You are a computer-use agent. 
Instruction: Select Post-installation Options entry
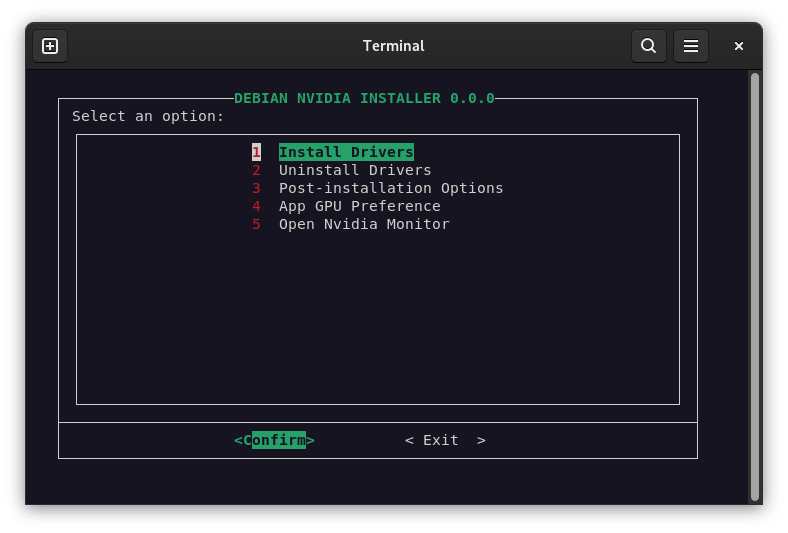click(391, 188)
